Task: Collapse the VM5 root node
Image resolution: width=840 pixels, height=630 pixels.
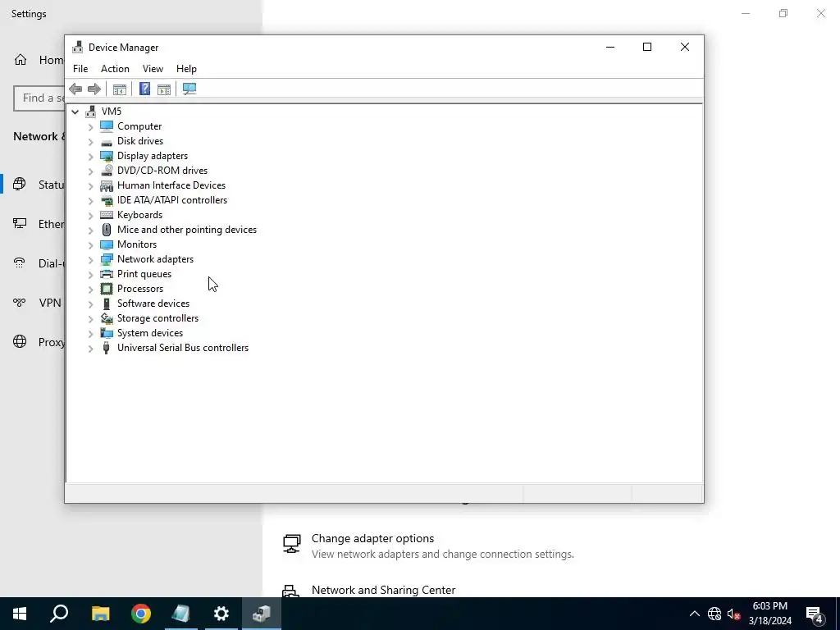Action: point(75,112)
